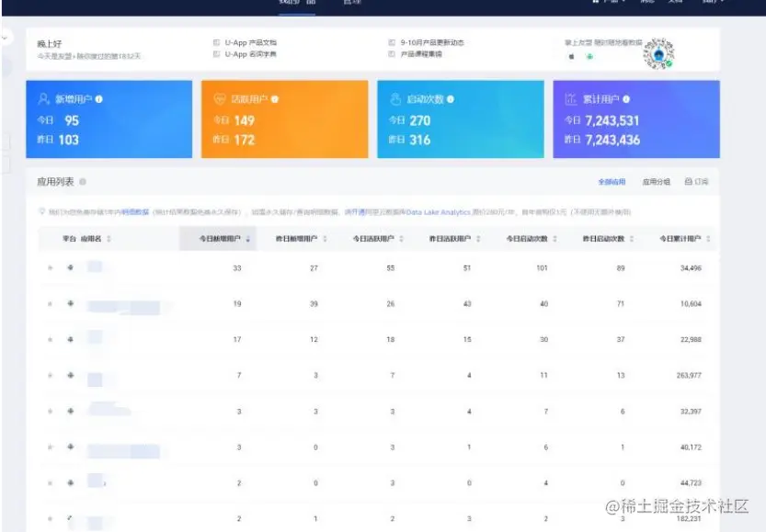
Task: Click the help icon next to 应用列表
Action: (83, 182)
